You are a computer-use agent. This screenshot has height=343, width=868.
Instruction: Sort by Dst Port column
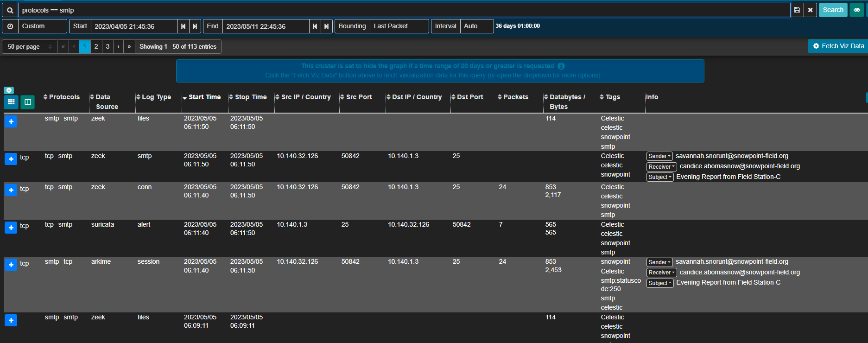[x=467, y=97]
